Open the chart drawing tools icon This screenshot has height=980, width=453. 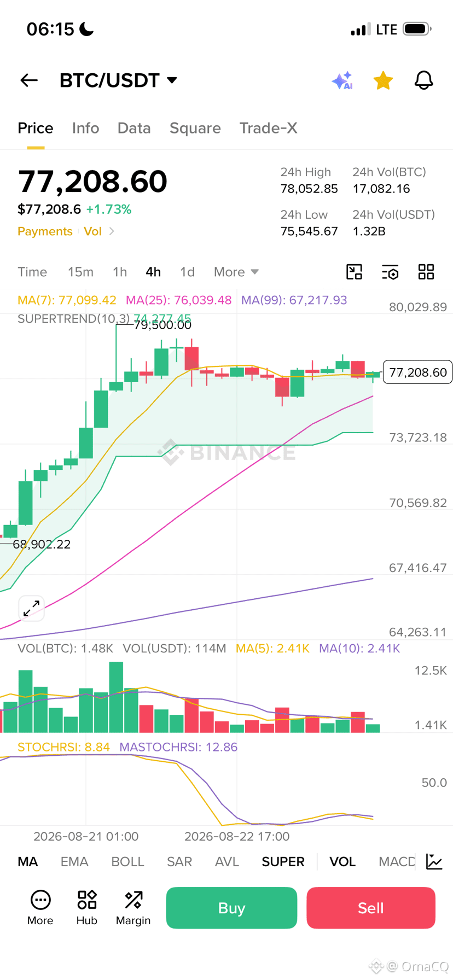click(x=355, y=272)
